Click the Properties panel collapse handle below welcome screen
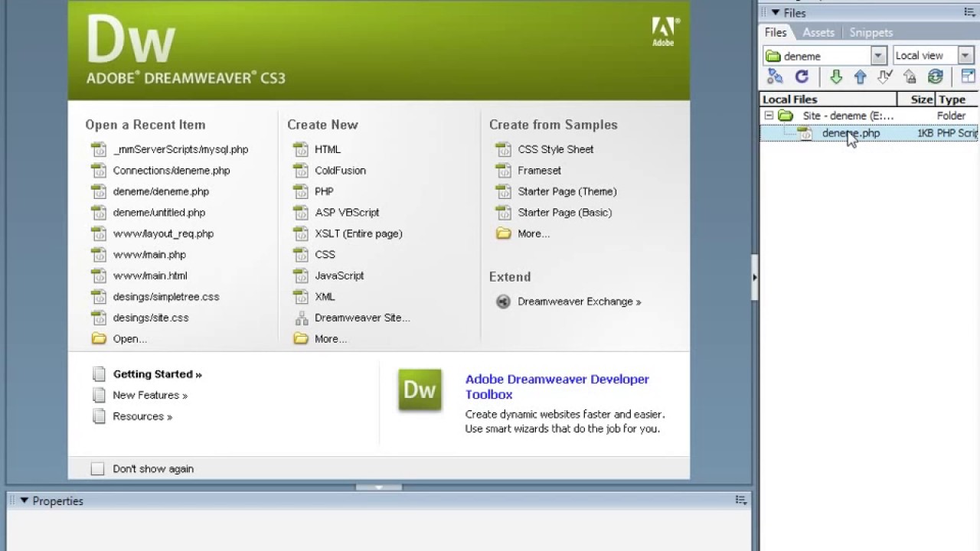980x551 pixels. click(x=378, y=487)
